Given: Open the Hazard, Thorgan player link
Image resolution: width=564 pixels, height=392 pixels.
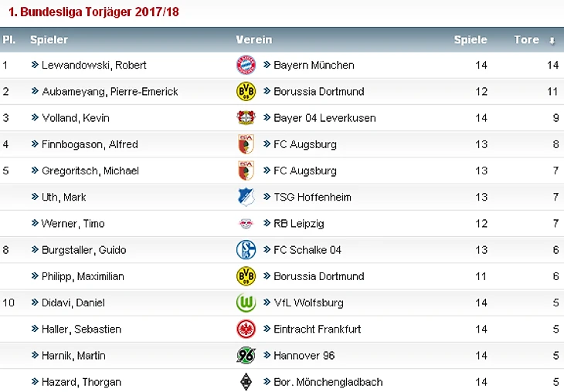Looking at the screenshot, I should (81, 382).
